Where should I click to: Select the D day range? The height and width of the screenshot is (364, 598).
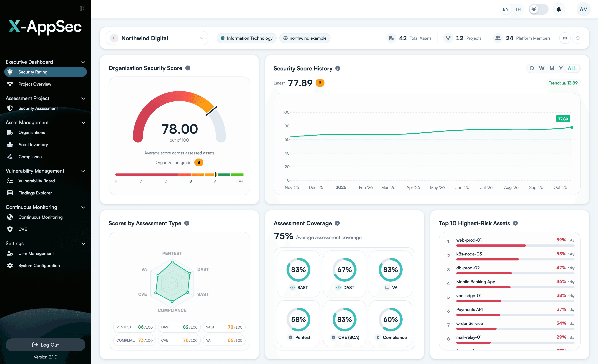pyautogui.click(x=532, y=68)
